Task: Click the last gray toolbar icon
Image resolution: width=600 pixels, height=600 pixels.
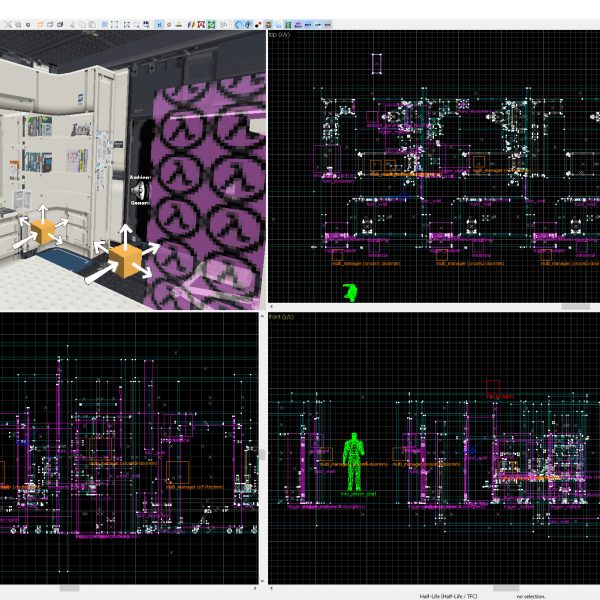Action: tap(328, 24)
